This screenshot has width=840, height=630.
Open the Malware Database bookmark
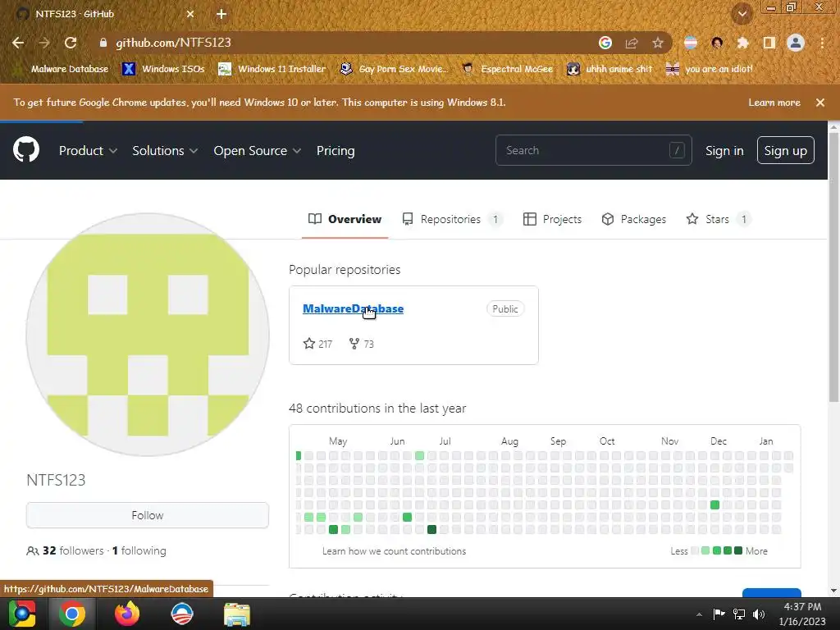point(61,69)
